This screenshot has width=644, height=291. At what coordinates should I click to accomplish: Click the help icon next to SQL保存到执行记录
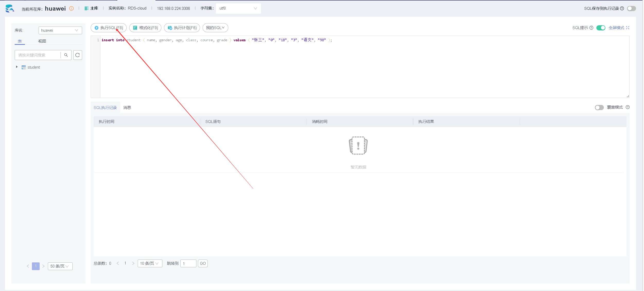click(x=622, y=9)
